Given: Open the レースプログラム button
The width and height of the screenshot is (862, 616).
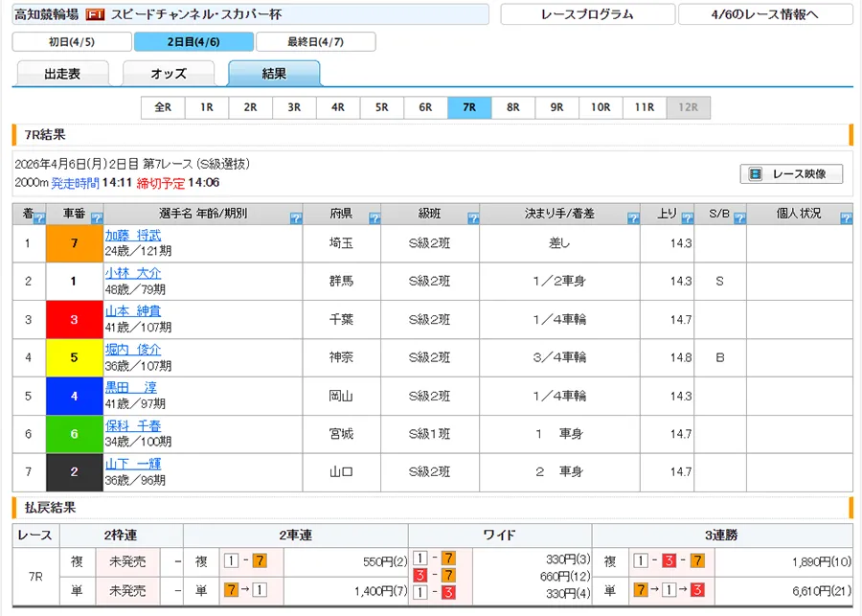Looking at the screenshot, I should point(587,14).
